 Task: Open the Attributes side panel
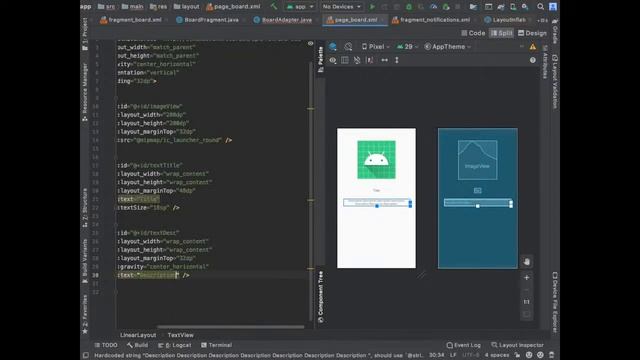pos(545,62)
